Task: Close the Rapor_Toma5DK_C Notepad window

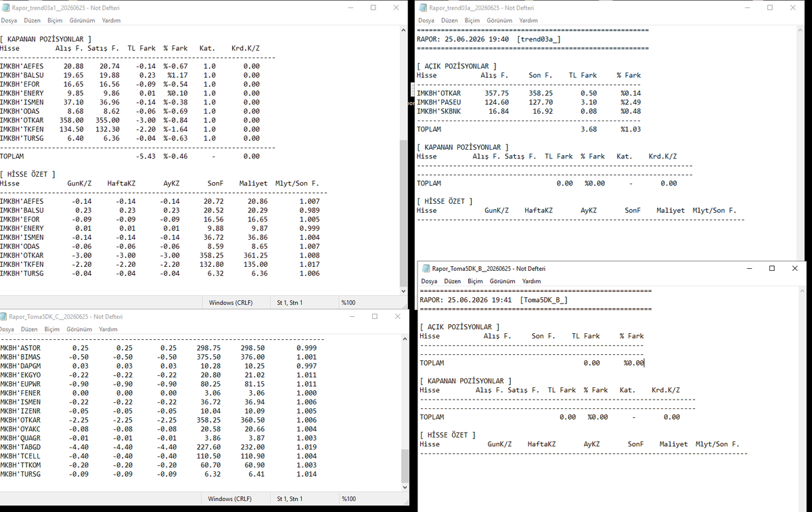Action: (397, 316)
